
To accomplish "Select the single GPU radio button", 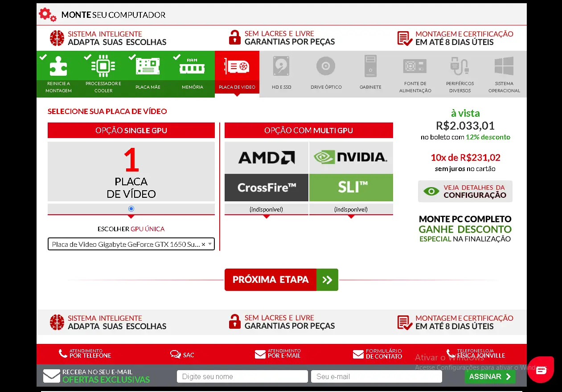I will 131,208.
